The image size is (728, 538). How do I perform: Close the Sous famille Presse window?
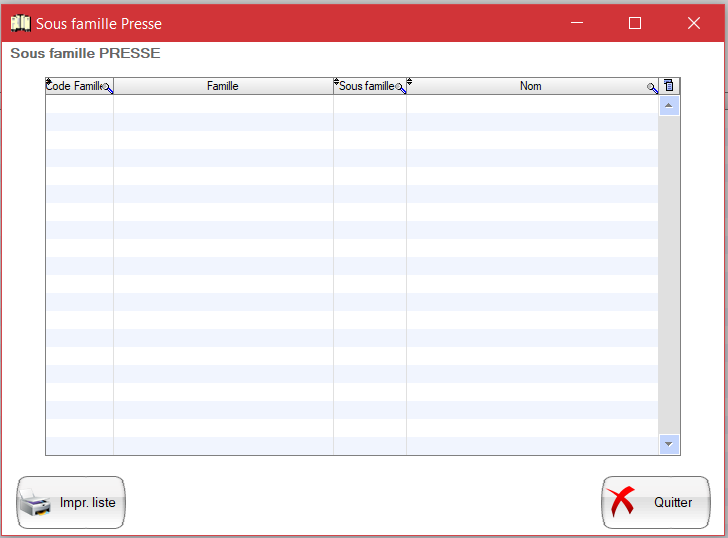[x=693, y=22]
